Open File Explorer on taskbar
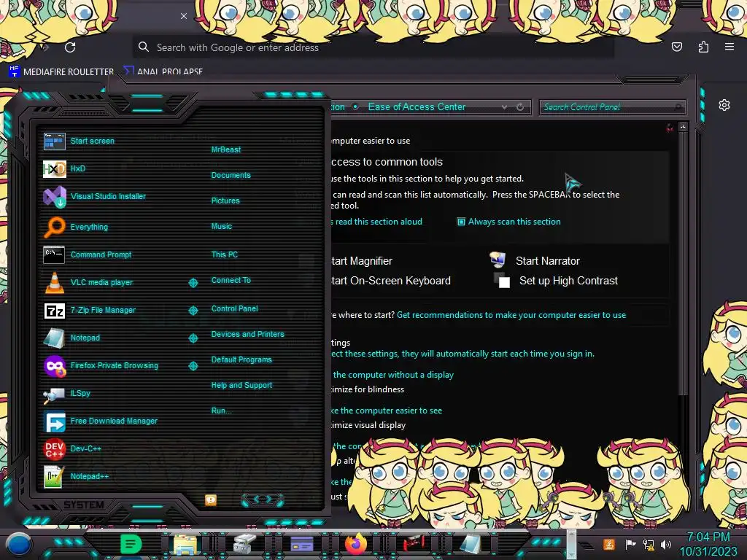Image resolution: width=747 pixels, height=560 pixels. tap(185, 544)
